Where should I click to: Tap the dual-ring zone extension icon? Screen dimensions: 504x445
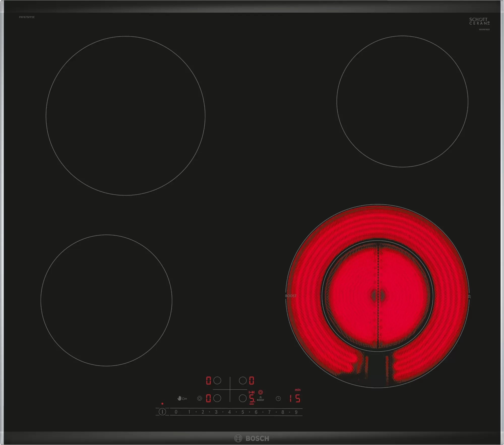pyautogui.click(x=199, y=398)
